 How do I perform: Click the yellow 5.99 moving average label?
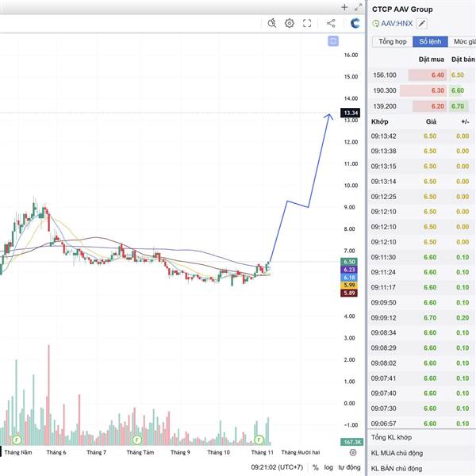[349, 285]
